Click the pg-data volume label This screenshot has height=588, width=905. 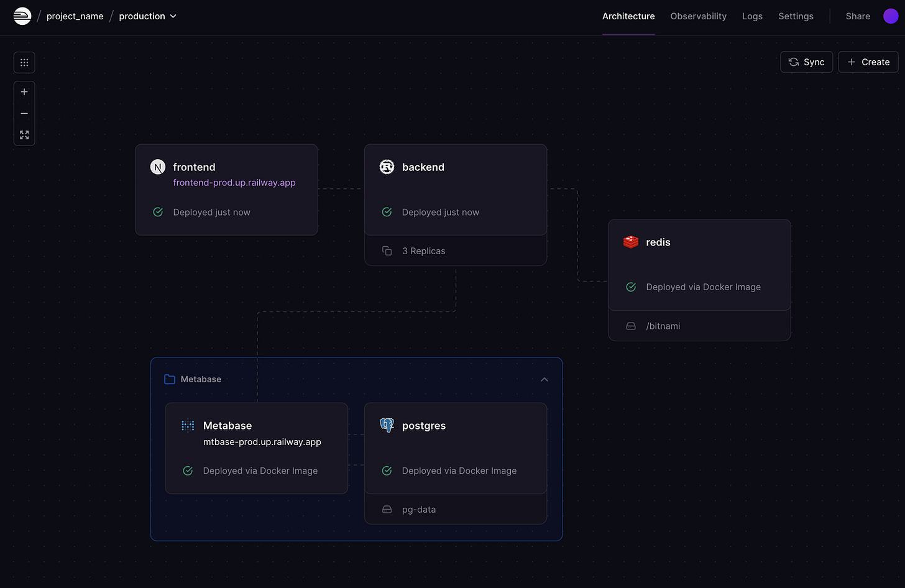tap(419, 510)
